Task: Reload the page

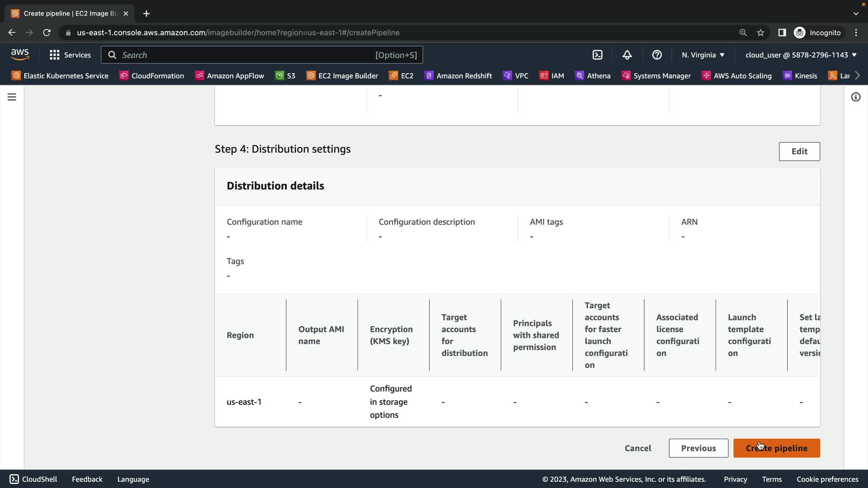Action: (47, 33)
